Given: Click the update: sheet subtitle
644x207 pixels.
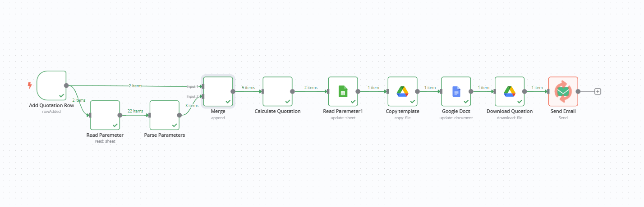Looking at the screenshot, I should point(343,118).
